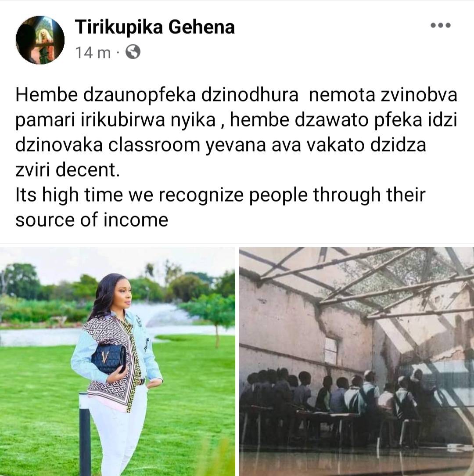This screenshot has height=476, width=474.
Task: Click the word 'classroom' in the post
Action: pos(154,145)
